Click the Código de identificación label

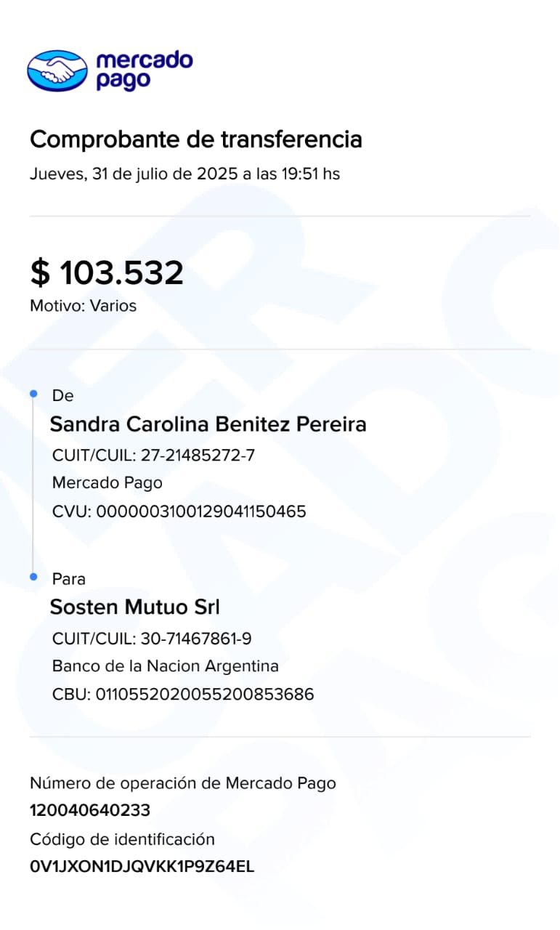coord(122,840)
